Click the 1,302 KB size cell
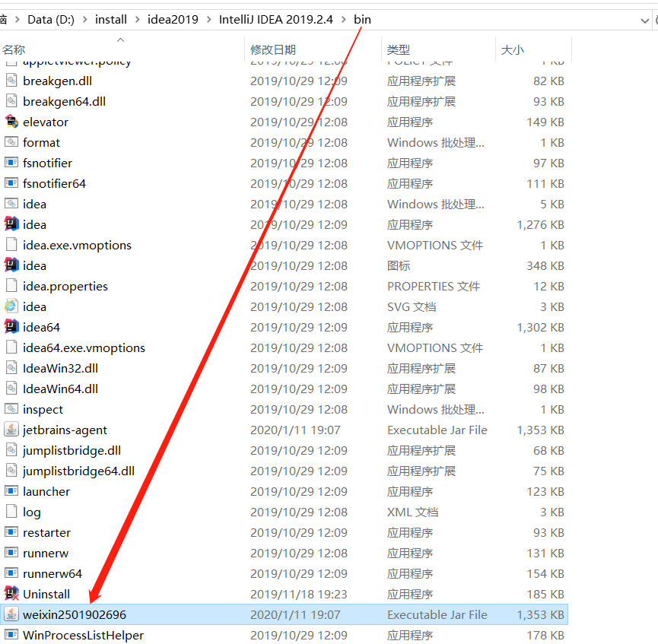This screenshot has height=644, width=658. click(x=541, y=327)
